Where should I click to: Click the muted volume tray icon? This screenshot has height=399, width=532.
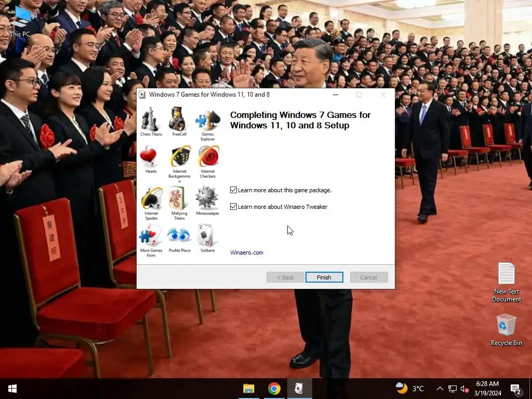pyautogui.click(x=464, y=389)
